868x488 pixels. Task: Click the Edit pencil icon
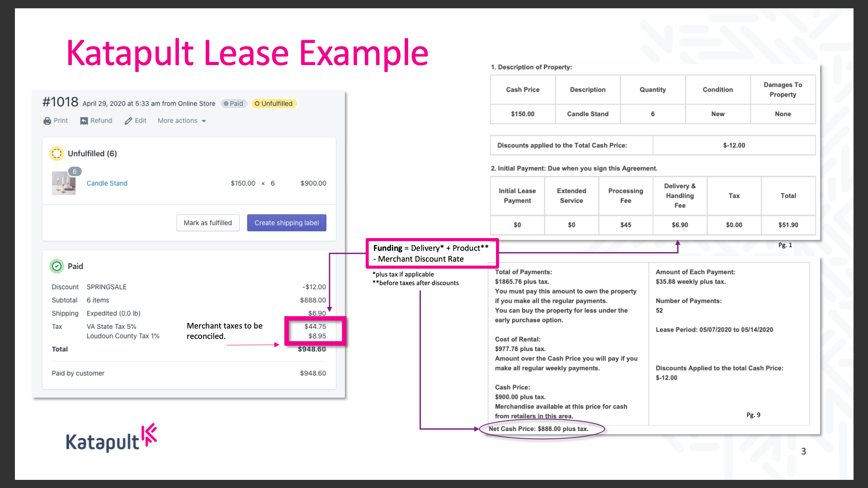click(x=128, y=121)
